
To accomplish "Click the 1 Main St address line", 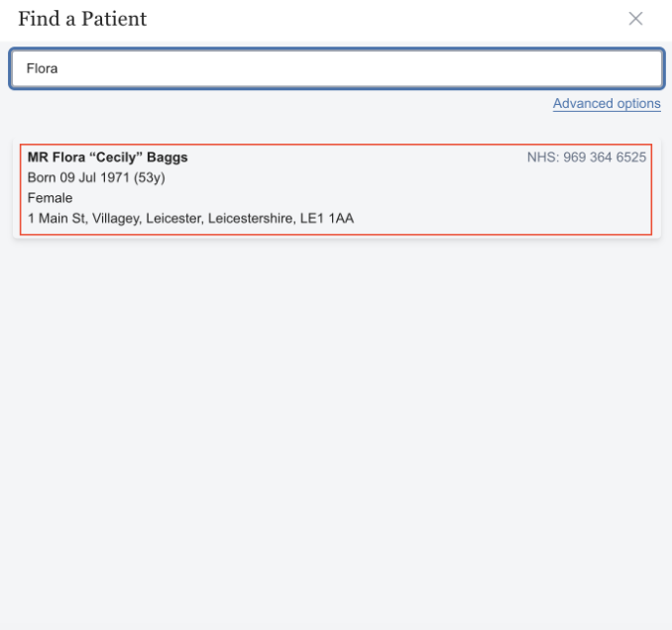I will (190, 218).
